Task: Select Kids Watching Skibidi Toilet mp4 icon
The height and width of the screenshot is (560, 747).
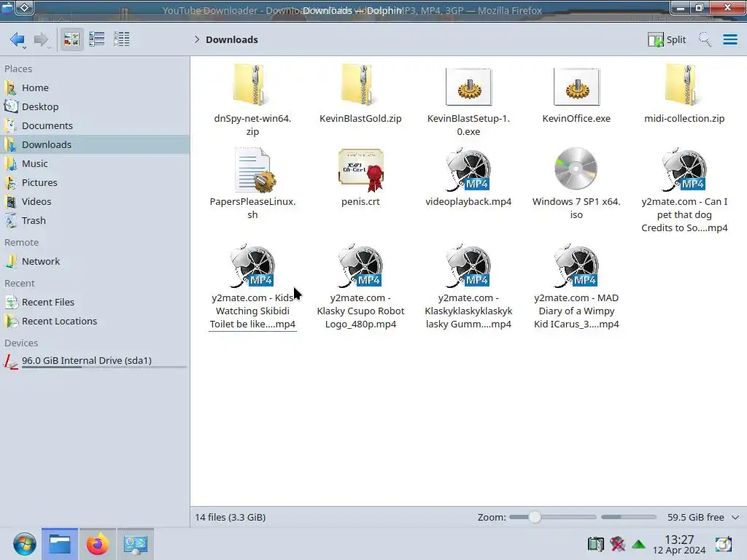Action: click(x=252, y=265)
